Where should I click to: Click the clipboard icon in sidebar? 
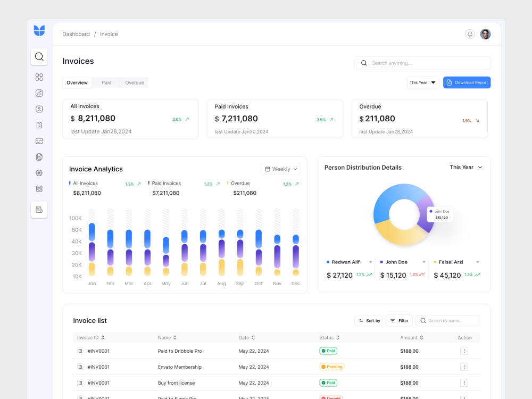coord(39,125)
